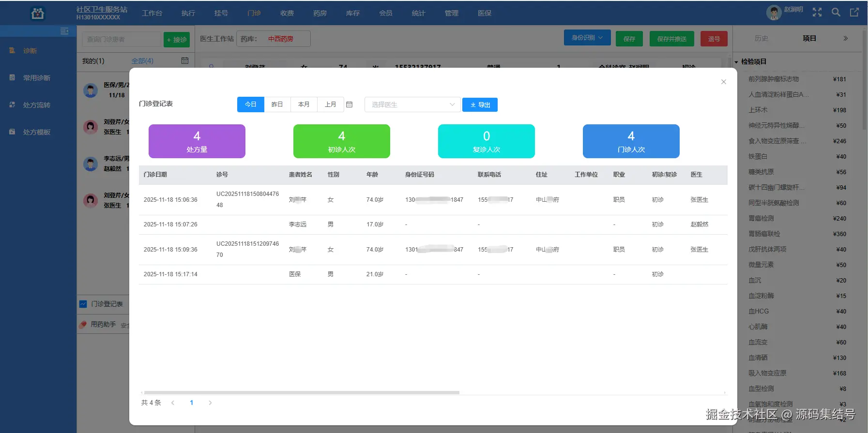Collapse the left sidebar menu icon

[x=64, y=31]
